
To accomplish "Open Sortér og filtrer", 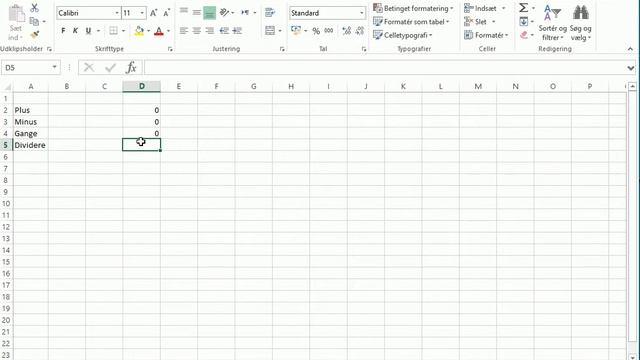I will point(552,22).
